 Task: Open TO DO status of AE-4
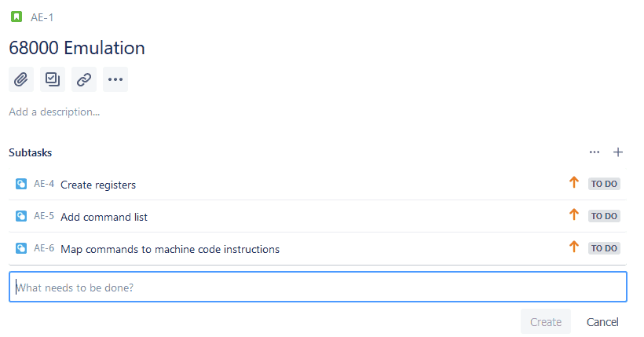[604, 184]
